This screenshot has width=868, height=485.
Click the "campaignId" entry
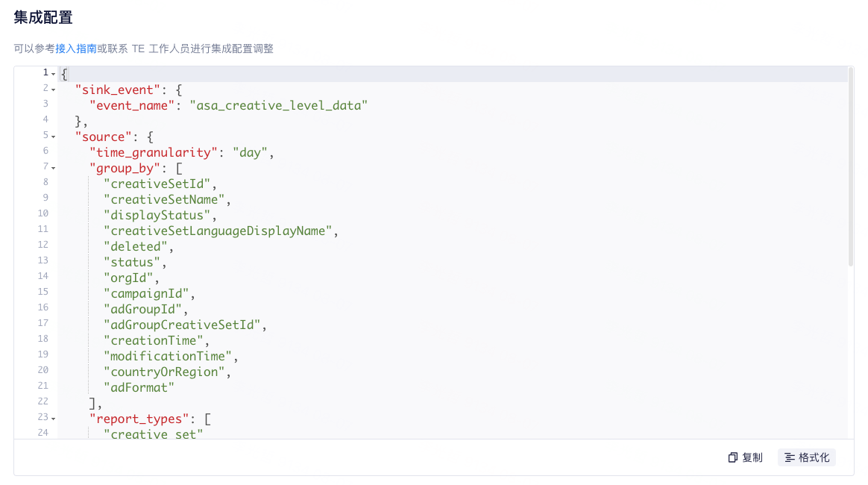point(146,293)
